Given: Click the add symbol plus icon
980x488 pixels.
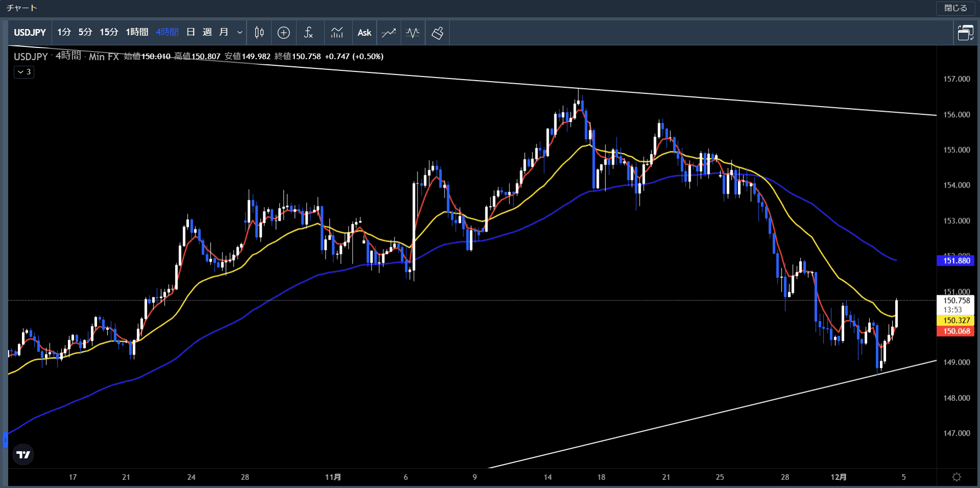Looking at the screenshot, I should tap(284, 33).
